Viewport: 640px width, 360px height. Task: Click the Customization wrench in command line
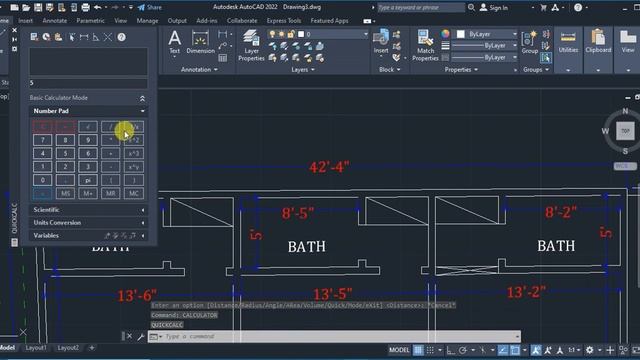141,336
